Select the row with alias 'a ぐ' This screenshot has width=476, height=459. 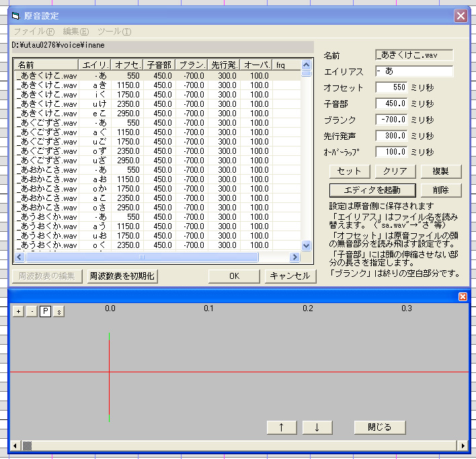[x=157, y=132]
